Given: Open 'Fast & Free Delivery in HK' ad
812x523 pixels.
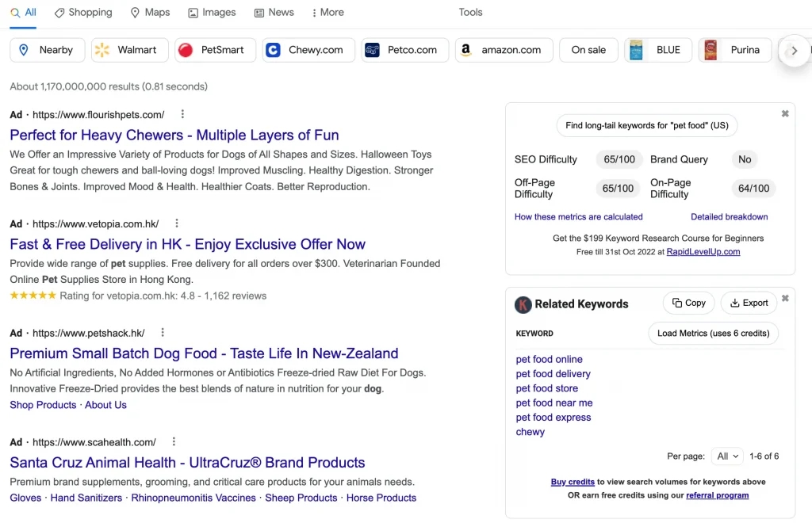Looking at the screenshot, I should [187, 244].
